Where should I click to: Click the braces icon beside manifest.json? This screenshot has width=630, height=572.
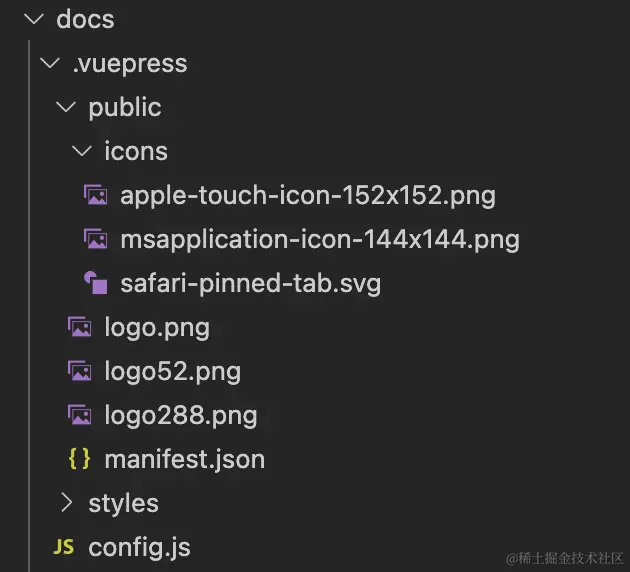[x=79, y=459]
